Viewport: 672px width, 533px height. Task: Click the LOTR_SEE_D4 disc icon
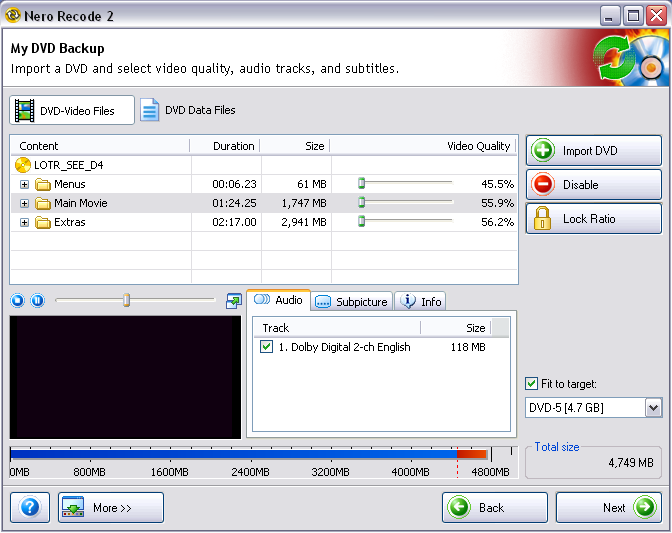22,165
